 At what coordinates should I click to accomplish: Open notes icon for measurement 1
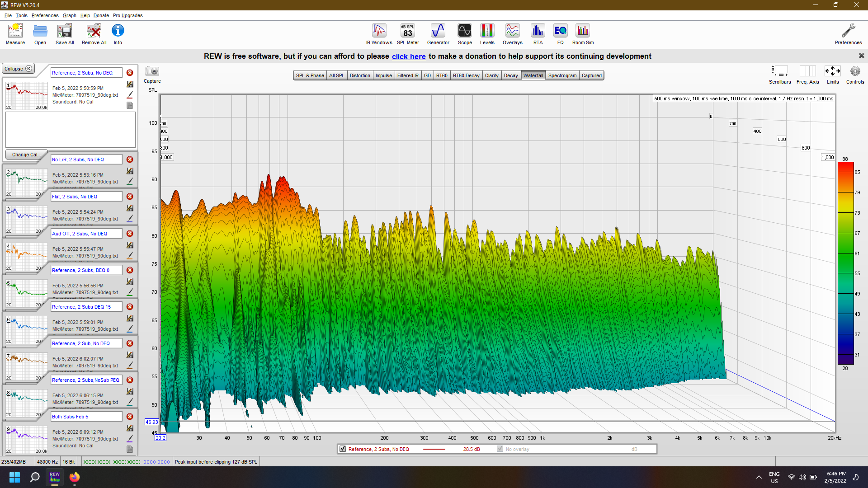(130, 105)
